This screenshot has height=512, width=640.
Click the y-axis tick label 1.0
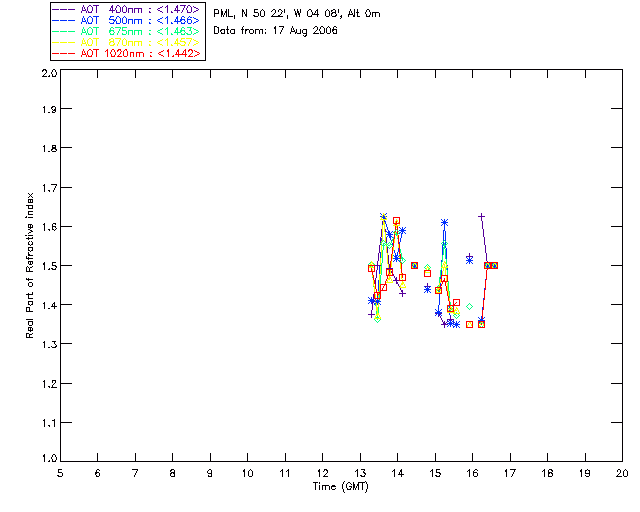[47, 460]
